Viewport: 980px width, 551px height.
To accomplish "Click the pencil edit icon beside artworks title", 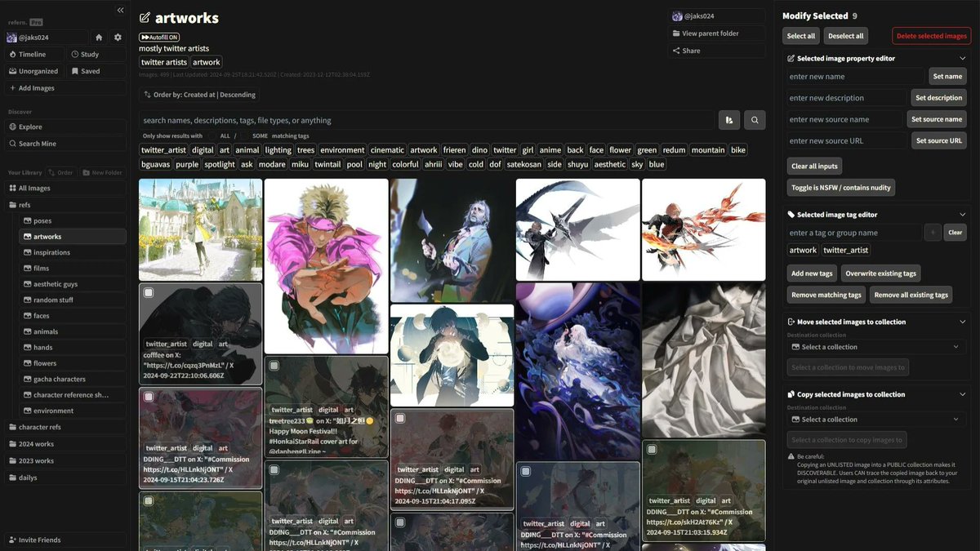I will coord(145,18).
